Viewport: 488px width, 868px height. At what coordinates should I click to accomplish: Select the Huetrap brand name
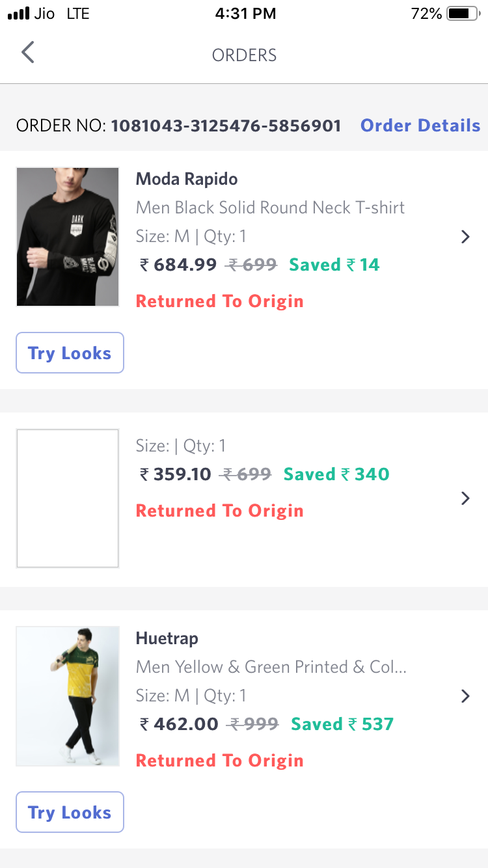[167, 638]
